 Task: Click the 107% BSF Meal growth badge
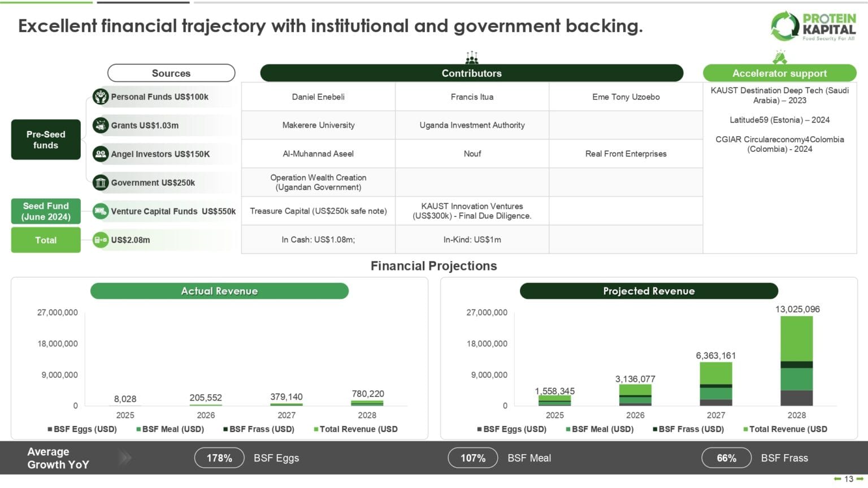(x=473, y=458)
